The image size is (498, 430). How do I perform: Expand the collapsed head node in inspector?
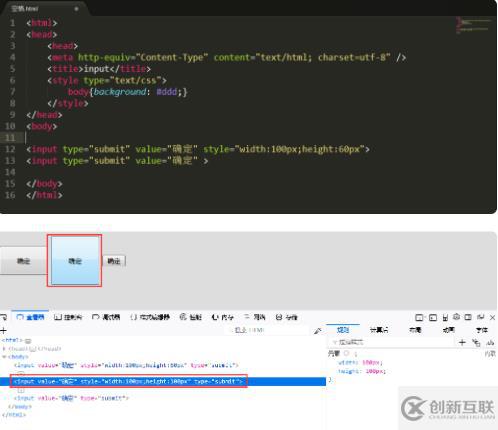coord(4,349)
